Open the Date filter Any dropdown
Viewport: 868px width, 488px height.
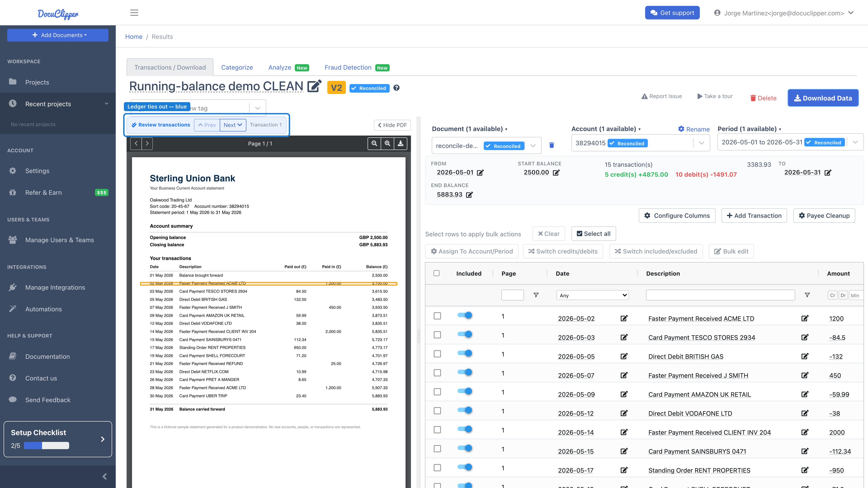click(x=592, y=295)
